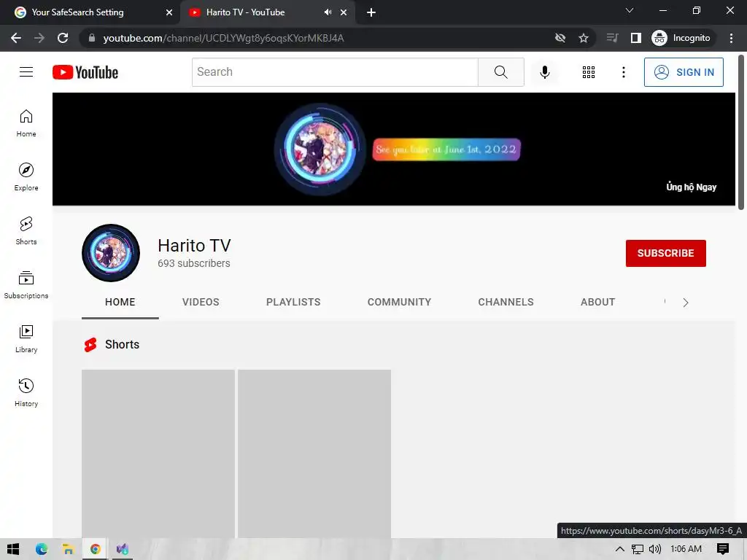Open Visual Studio from taskbar
Viewport: 747px width, 560px height.
click(123, 549)
